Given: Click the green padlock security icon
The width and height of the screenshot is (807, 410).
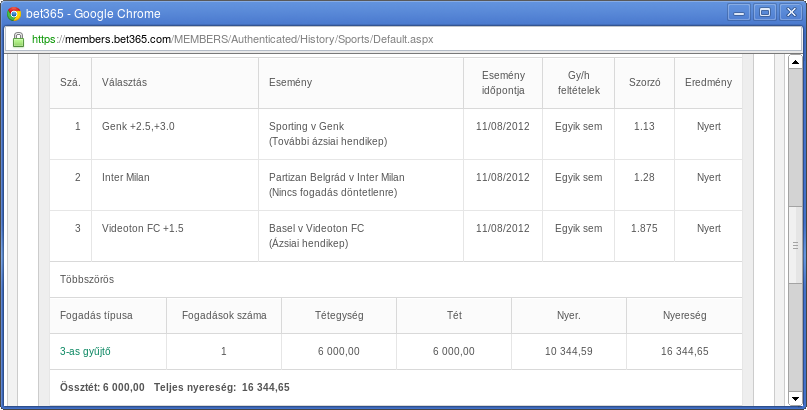Looking at the screenshot, I should click(19, 39).
